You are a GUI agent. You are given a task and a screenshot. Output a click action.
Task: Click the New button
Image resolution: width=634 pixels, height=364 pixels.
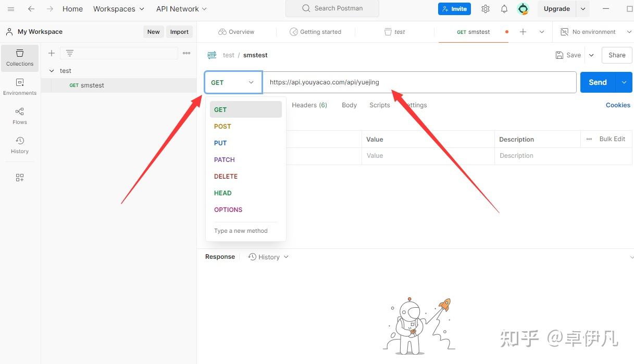pos(154,32)
